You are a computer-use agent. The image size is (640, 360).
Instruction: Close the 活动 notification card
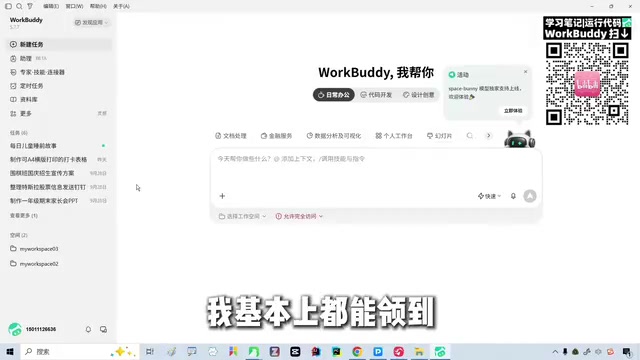click(525, 72)
